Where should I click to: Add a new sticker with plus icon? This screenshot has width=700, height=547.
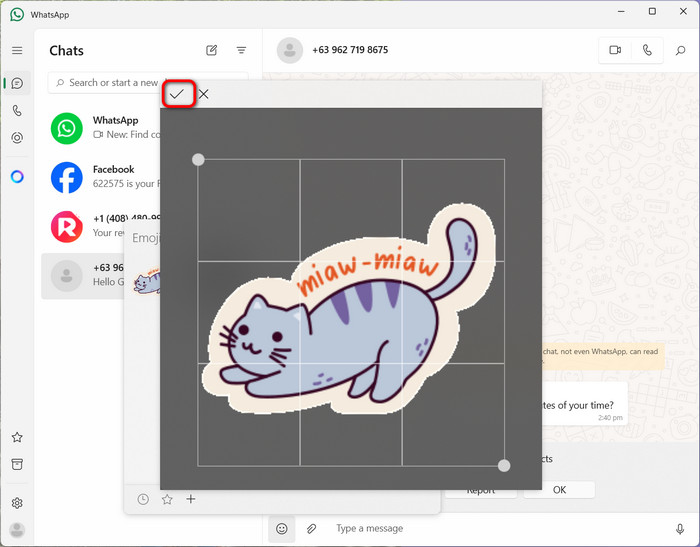click(191, 499)
